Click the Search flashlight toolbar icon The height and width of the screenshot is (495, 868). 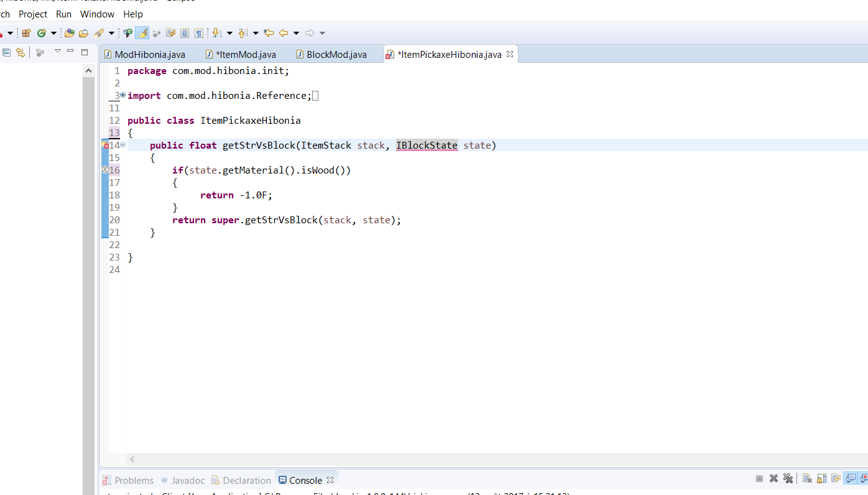tap(99, 33)
